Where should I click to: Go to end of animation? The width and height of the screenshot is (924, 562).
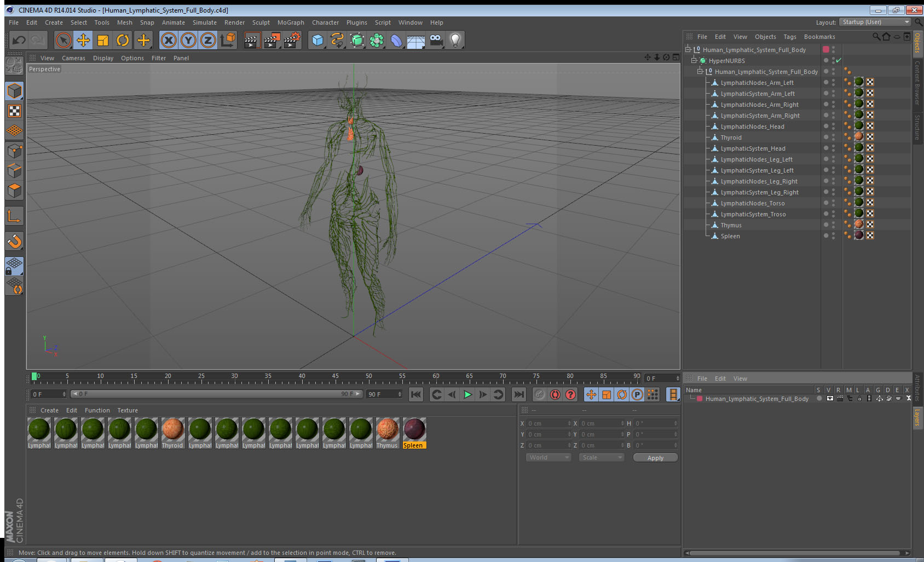coord(518,394)
